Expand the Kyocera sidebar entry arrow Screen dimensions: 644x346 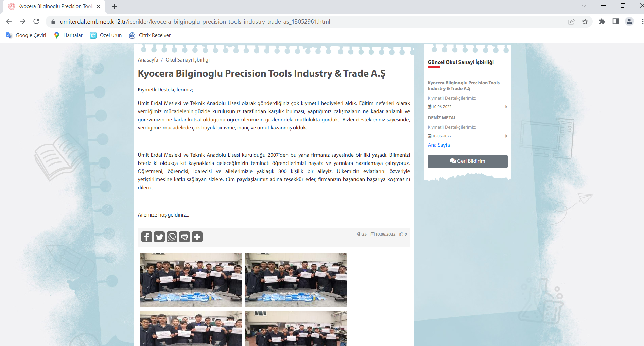tap(506, 107)
